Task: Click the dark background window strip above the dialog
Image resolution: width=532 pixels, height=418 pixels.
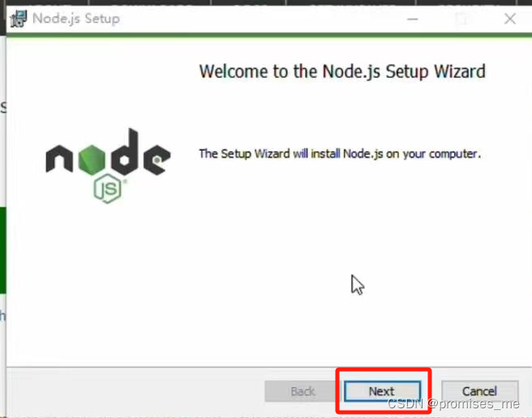Action: (x=266, y=2)
